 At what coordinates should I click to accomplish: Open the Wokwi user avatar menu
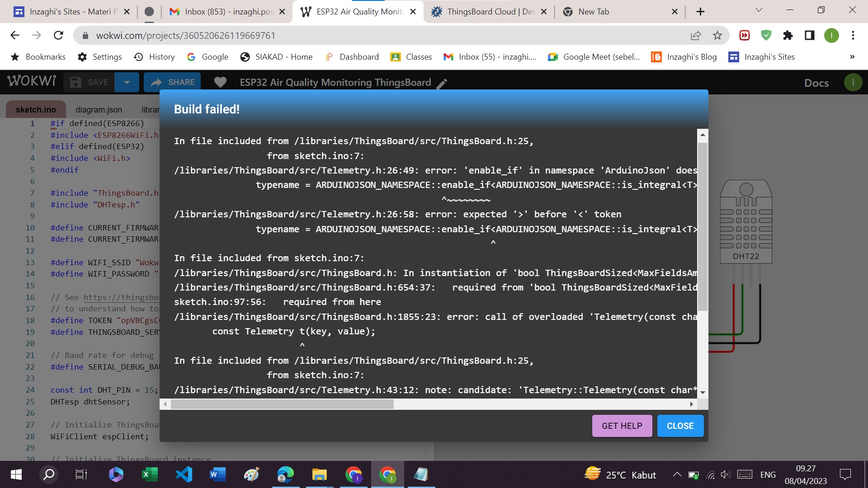(853, 82)
